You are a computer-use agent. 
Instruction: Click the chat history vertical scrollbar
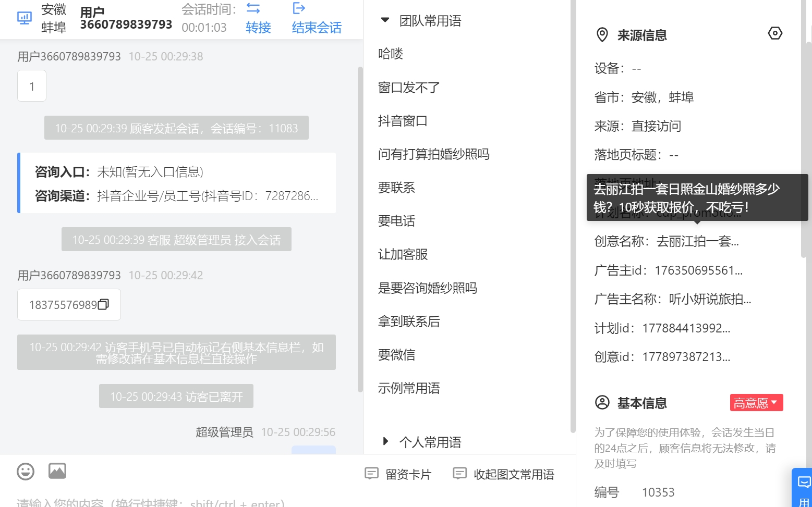tap(360, 229)
